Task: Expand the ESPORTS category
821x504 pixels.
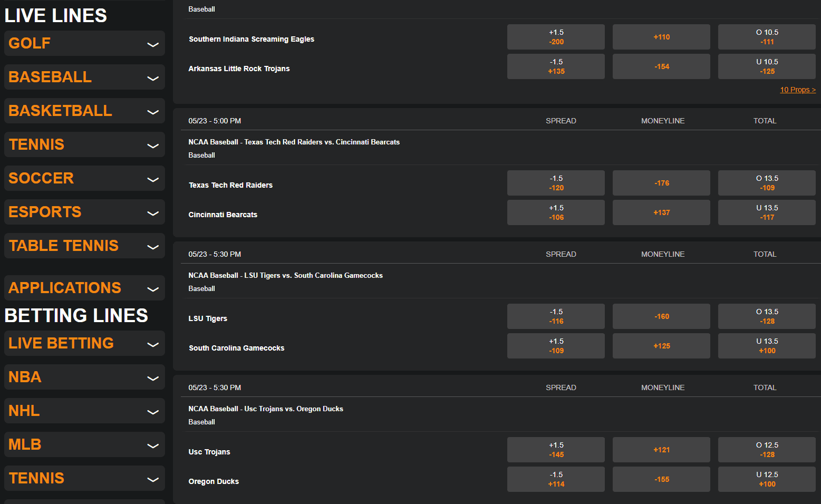Action: pos(84,212)
